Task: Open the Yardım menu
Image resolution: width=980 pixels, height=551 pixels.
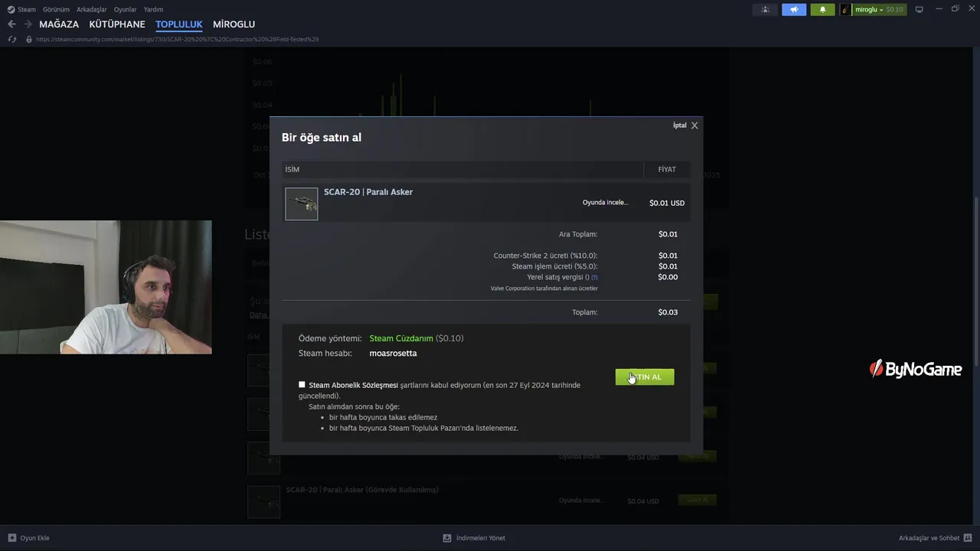Action: 153,9
